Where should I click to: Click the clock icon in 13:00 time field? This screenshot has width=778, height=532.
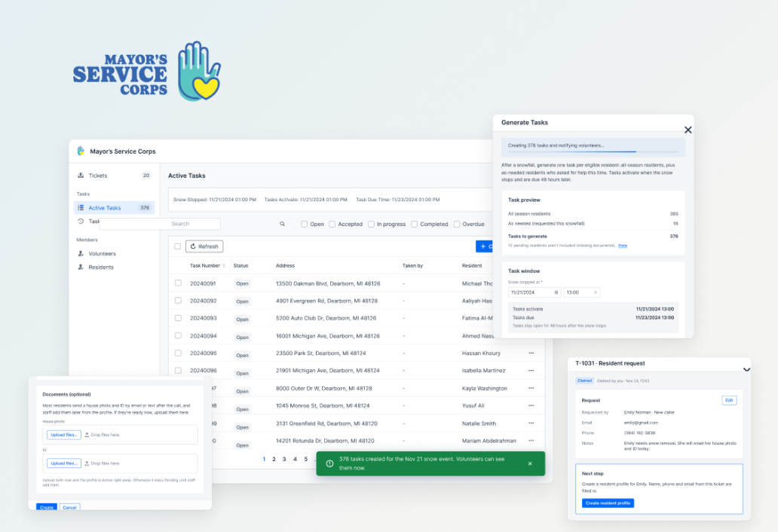596,292
